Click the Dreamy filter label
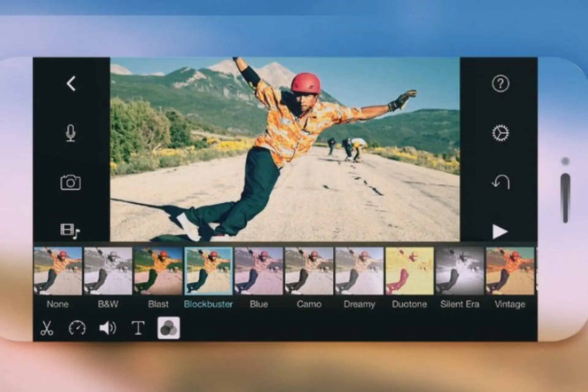The height and width of the screenshot is (392, 588). click(x=359, y=304)
